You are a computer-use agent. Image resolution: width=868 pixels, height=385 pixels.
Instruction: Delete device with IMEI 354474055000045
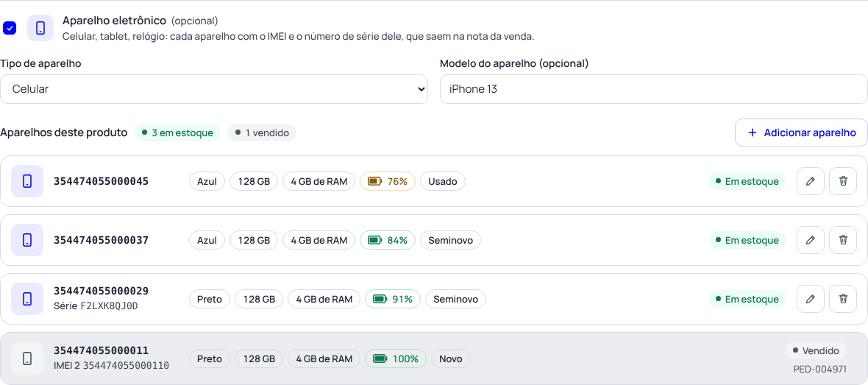(843, 181)
